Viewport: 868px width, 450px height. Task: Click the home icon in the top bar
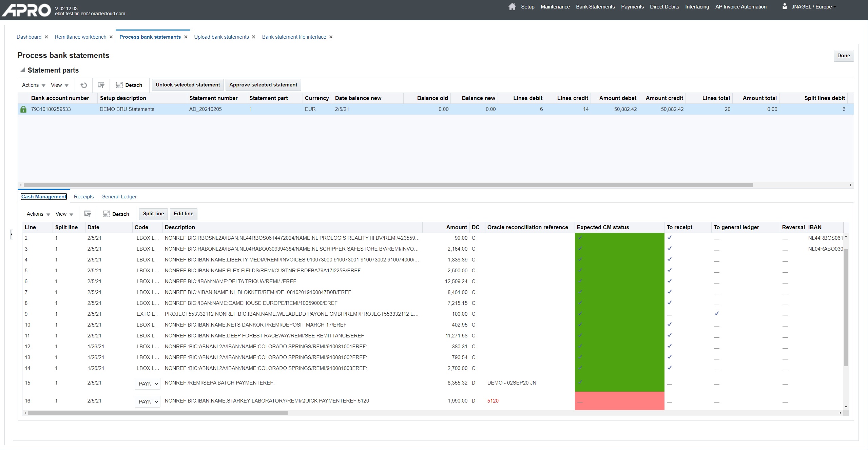512,7
